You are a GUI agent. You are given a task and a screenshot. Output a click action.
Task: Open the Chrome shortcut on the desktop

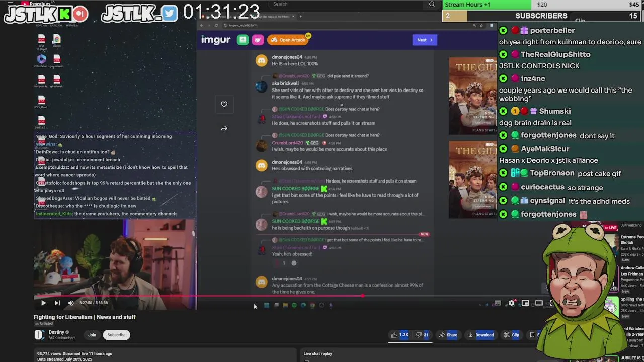[x=57, y=40]
